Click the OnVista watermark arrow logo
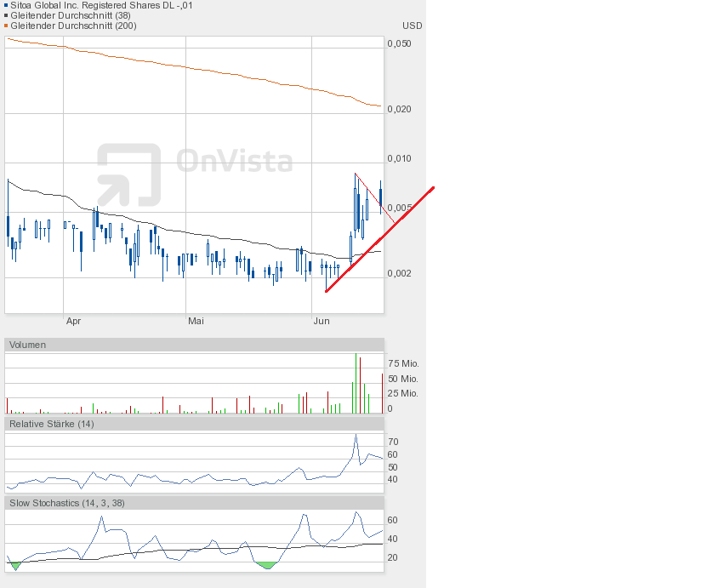The width and height of the screenshot is (723, 588). (x=128, y=174)
